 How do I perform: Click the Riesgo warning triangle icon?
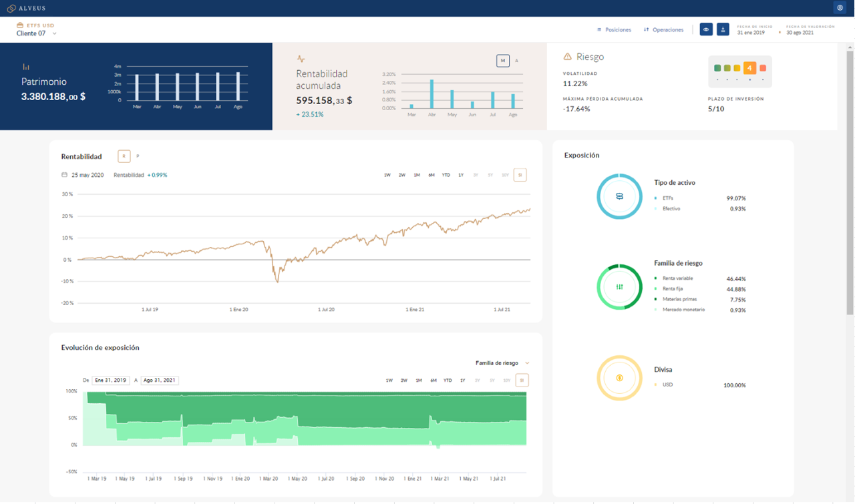567,57
